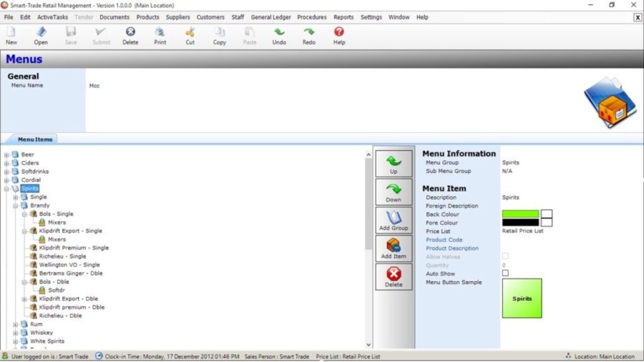Click the Cut icon
644x362 pixels.
click(x=190, y=36)
